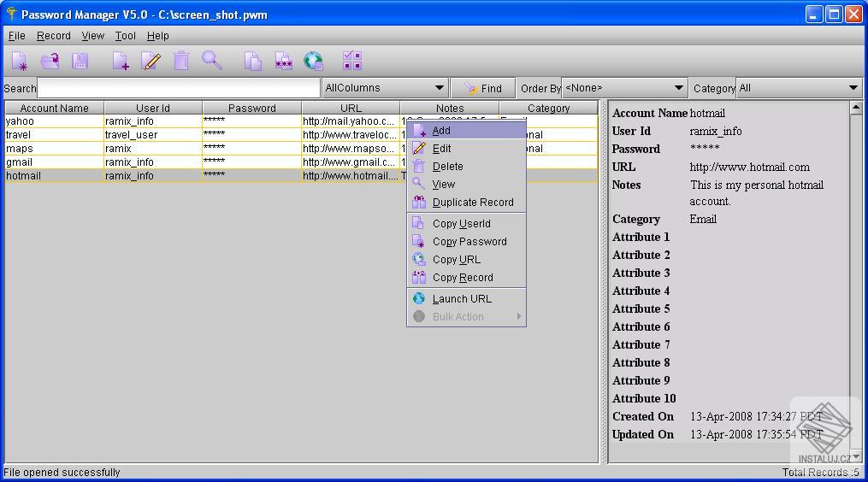The width and height of the screenshot is (868, 482).
Task: Click the Duplicate Record icon in context menu
Action: click(x=419, y=202)
